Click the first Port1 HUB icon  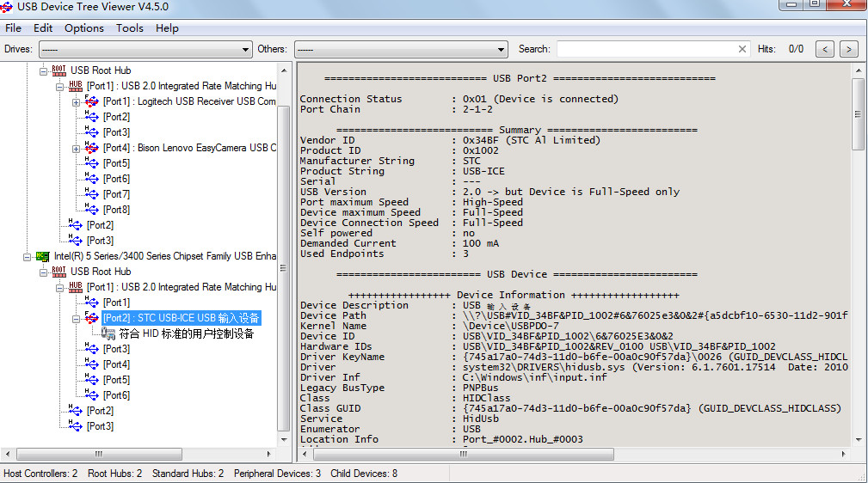(x=76, y=86)
